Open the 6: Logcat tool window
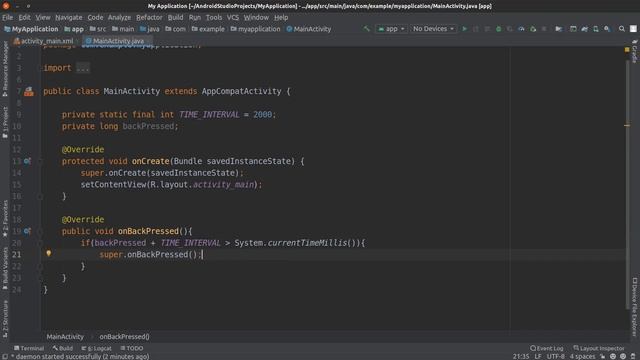The image size is (640, 360). click(x=96, y=348)
